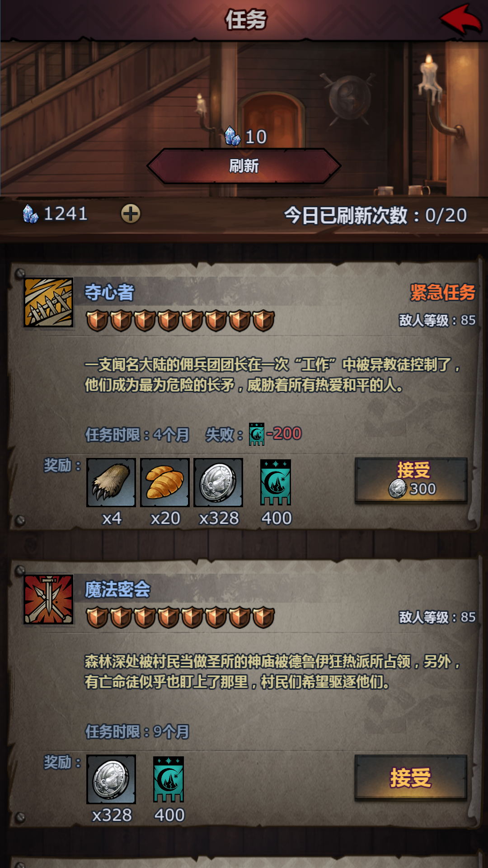Tap the 刷新 refresh button
The image size is (488, 868).
[244, 166]
